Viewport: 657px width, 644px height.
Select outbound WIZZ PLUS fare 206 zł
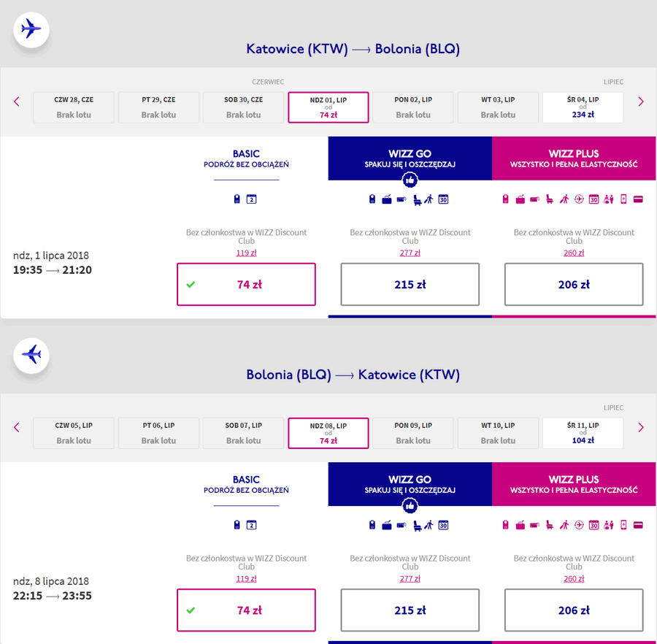(574, 285)
